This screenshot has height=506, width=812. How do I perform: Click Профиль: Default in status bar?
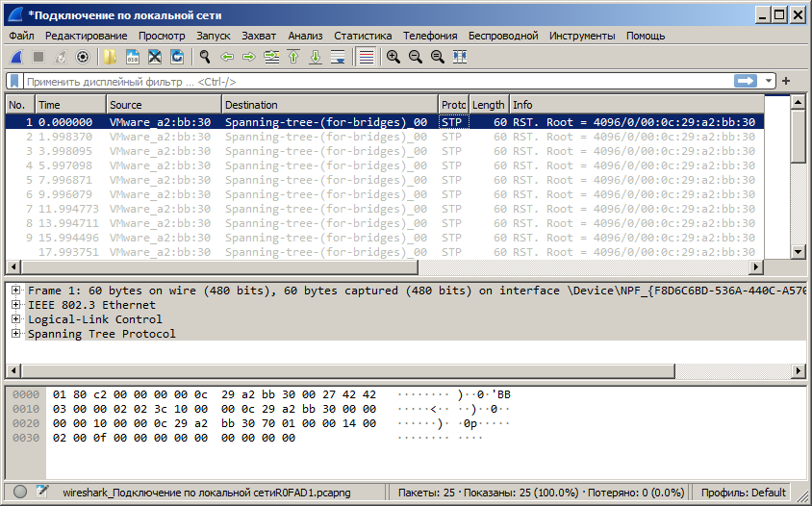tap(744, 493)
